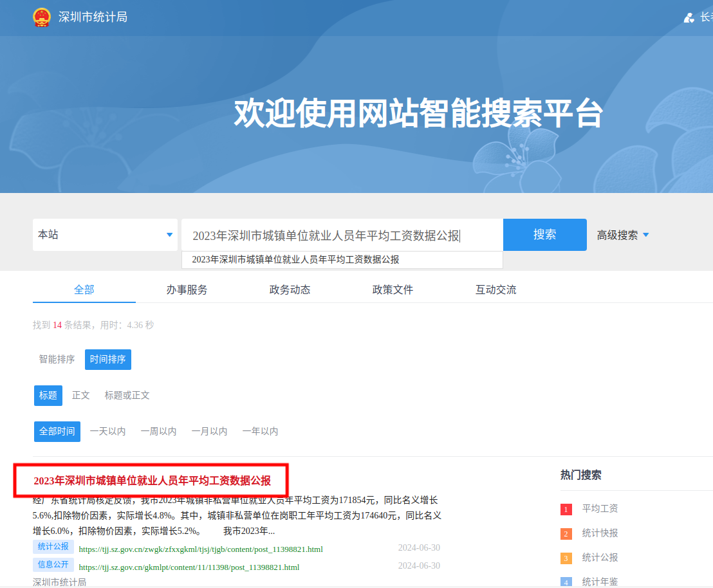Image resolution: width=713 pixels, height=588 pixels.
Task: Switch to the 政策文件 tab
Action: (x=393, y=289)
